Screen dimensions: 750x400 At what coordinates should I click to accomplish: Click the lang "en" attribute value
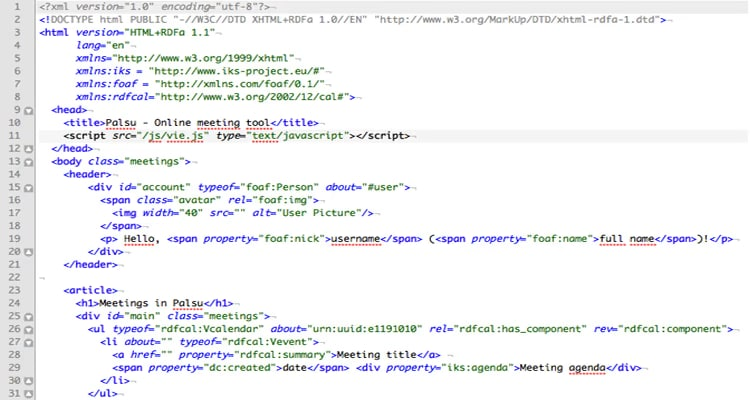118,45
